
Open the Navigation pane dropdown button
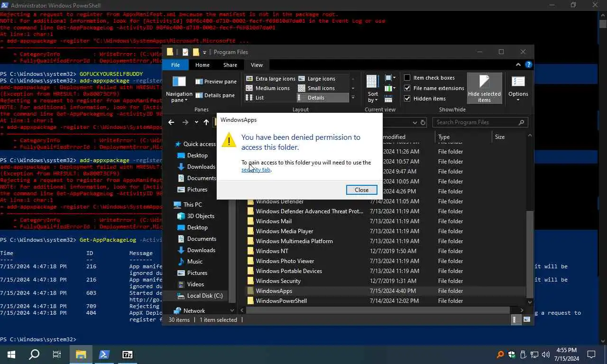coord(179,89)
